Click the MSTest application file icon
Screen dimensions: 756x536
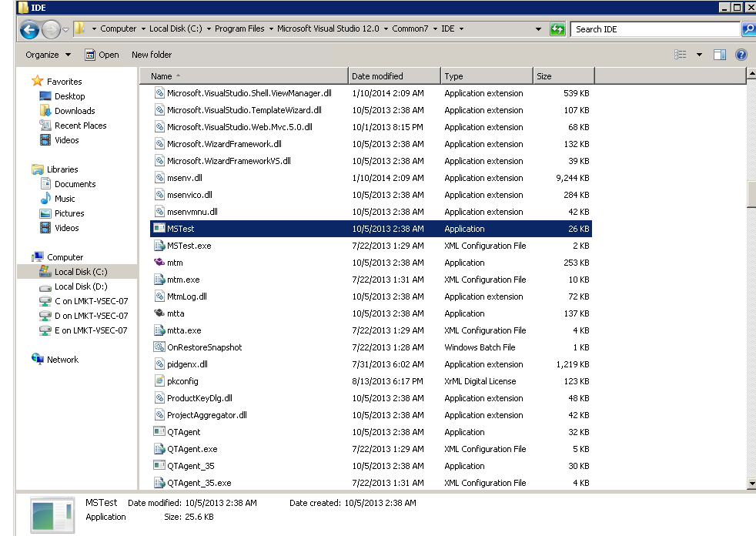(159, 228)
